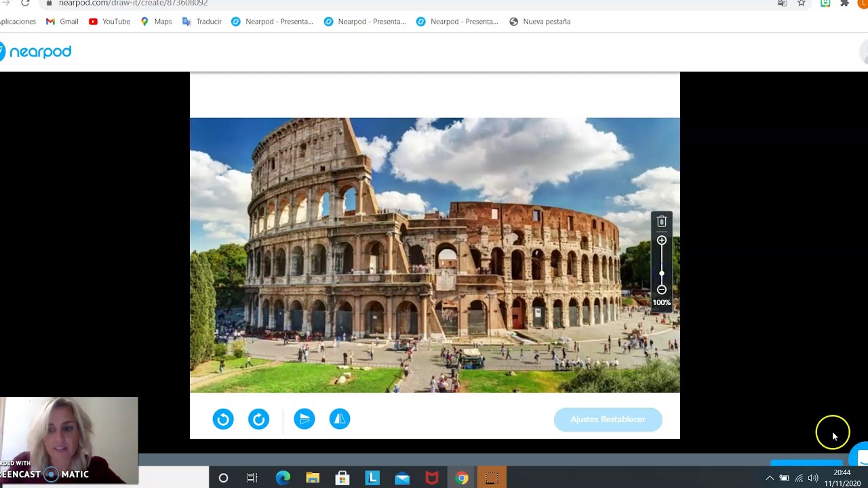Open Maps bookmark
Screen dimensions: 868x488
pos(156,22)
